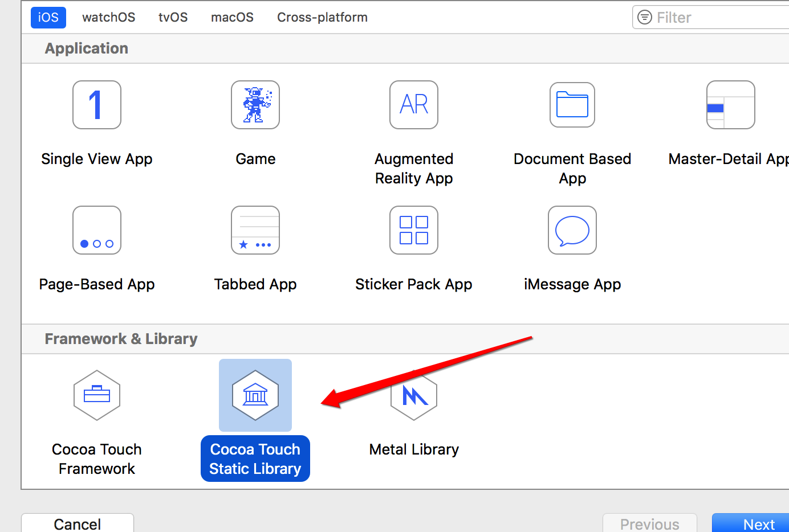Image resolution: width=789 pixels, height=532 pixels.
Task: Switch to the Cross-platform tab
Action: [x=323, y=17]
